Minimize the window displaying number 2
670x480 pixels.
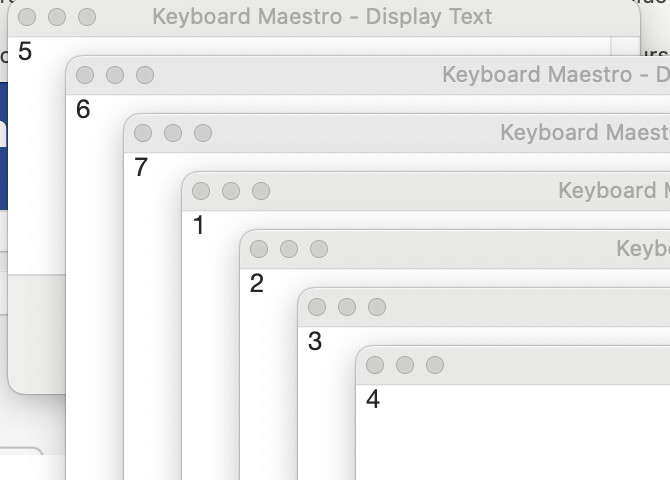tap(289, 249)
